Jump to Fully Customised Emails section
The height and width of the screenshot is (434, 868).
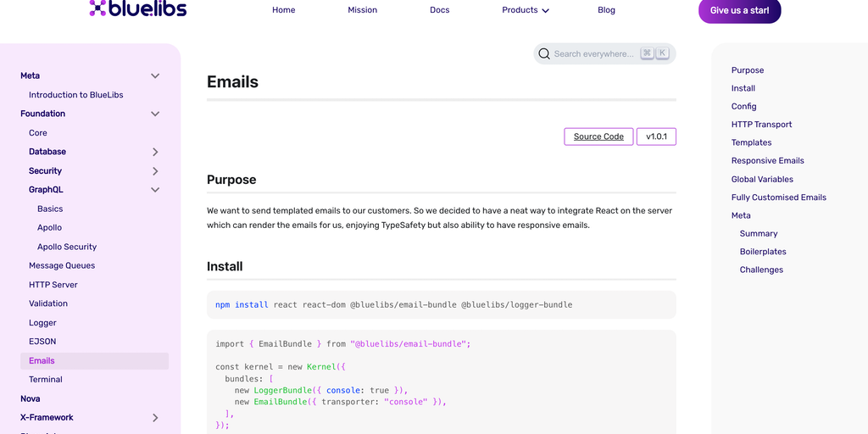coord(778,197)
